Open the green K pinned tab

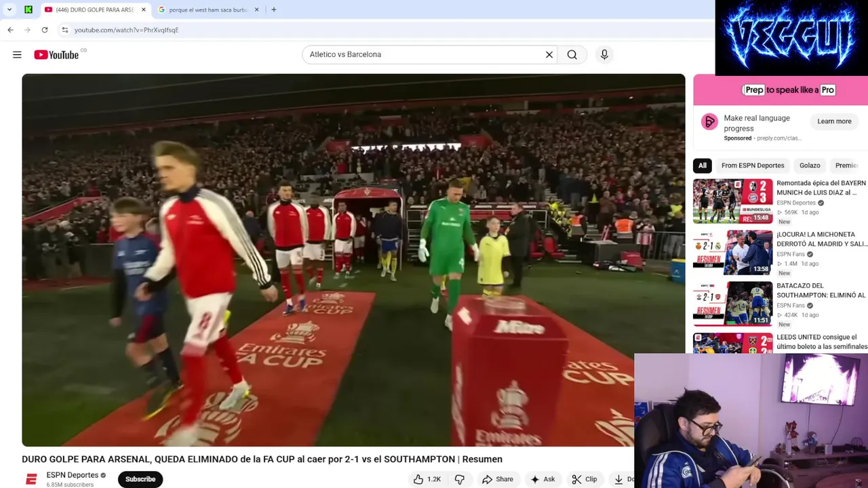coord(28,9)
